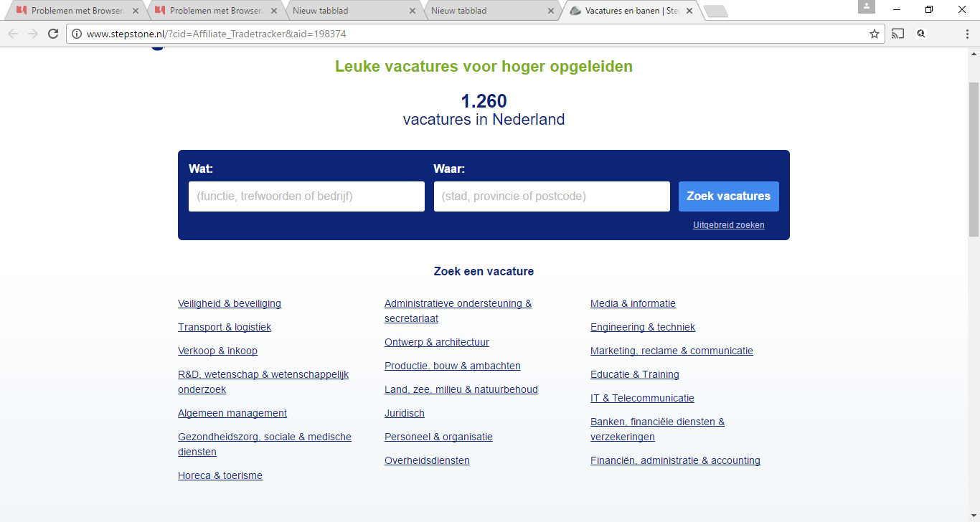Minimize the Chrome window

pyautogui.click(x=897, y=9)
